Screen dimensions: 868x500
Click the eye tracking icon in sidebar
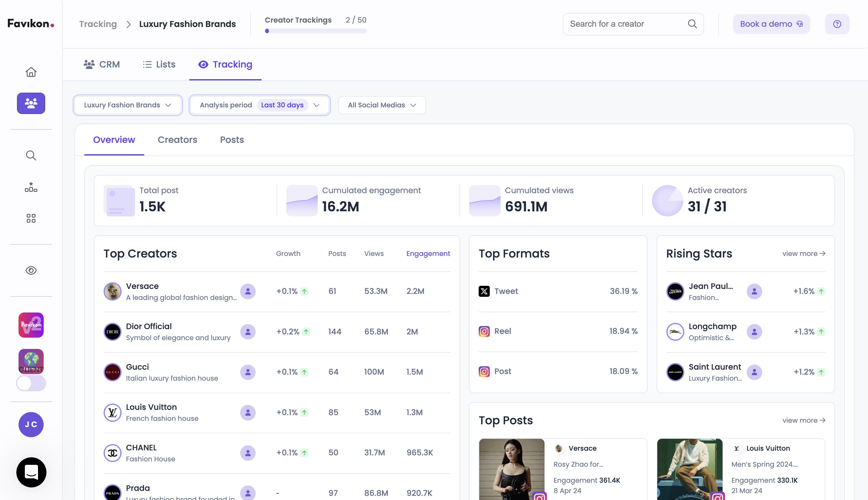click(31, 271)
